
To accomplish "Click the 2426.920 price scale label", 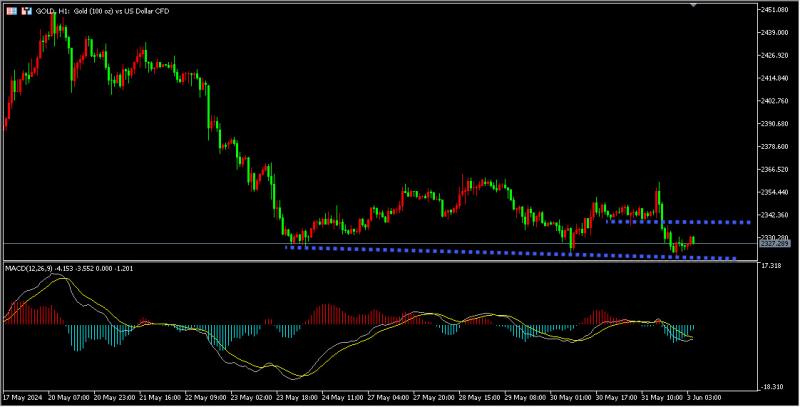I will click(775, 55).
